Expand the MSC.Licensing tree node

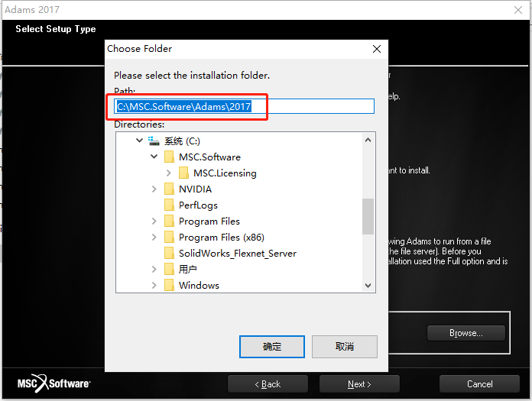tap(169, 173)
